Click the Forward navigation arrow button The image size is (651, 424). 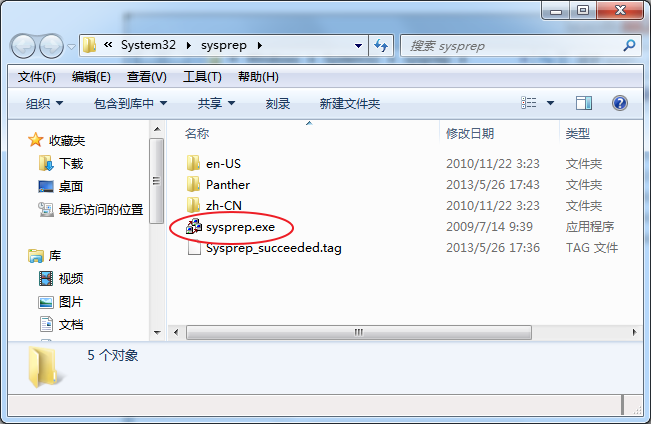(51, 46)
